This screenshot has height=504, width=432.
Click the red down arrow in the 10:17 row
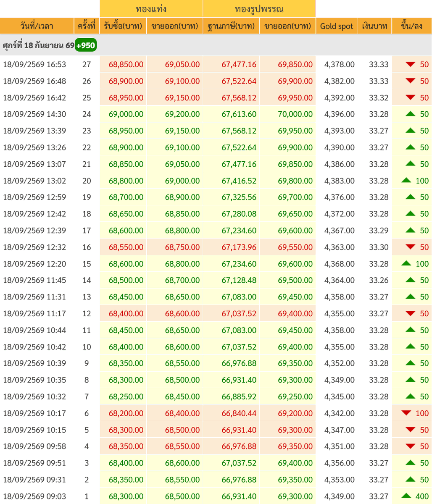coord(406,413)
